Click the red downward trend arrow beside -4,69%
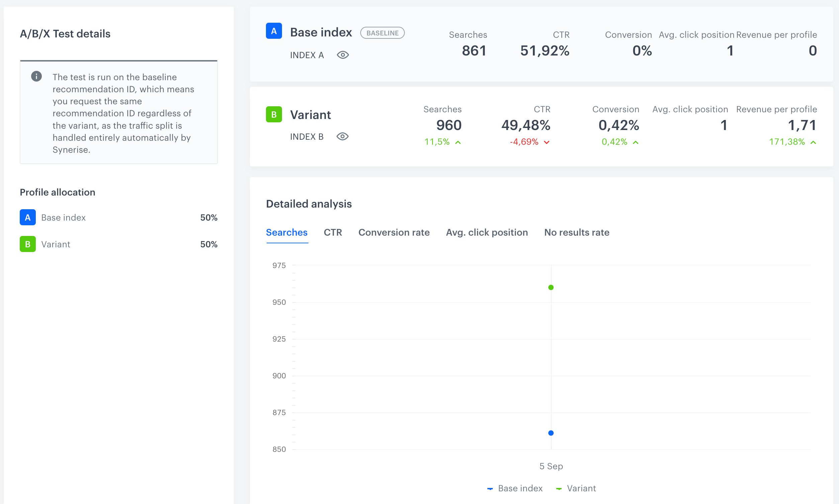Image resolution: width=839 pixels, height=504 pixels. click(x=546, y=142)
